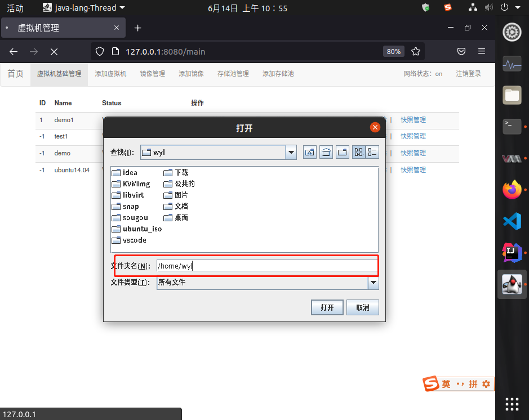This screenshot has width=529, height=420.
Task: Click the Sogou input settings gear
Action: click(486, 384)
